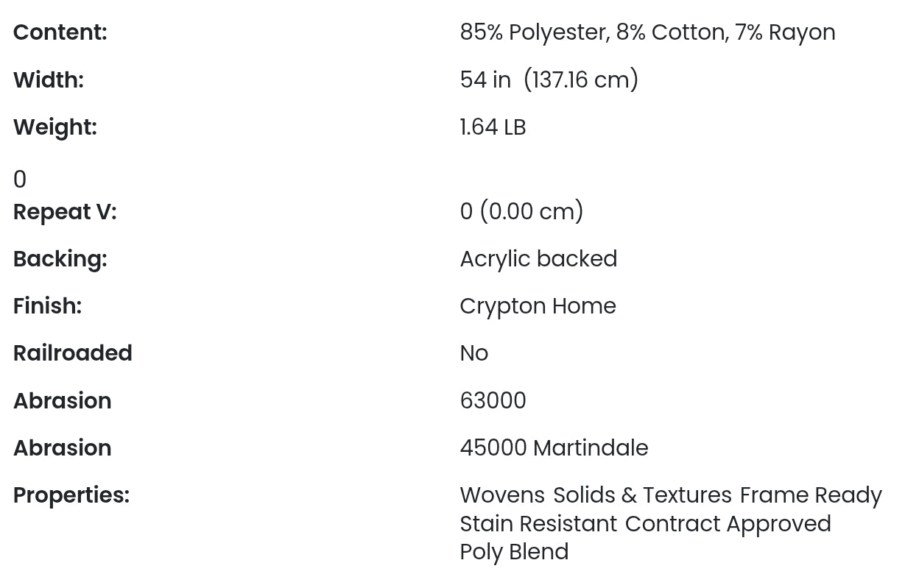Click the Crypton Home finish value
Screen dimensions: 905x588
[538, 306]
